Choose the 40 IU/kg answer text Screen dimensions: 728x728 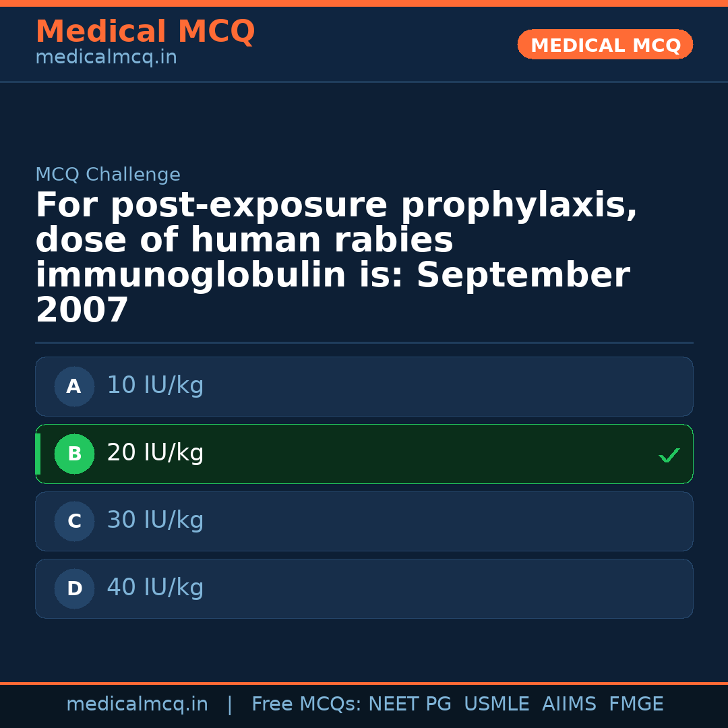155,588
